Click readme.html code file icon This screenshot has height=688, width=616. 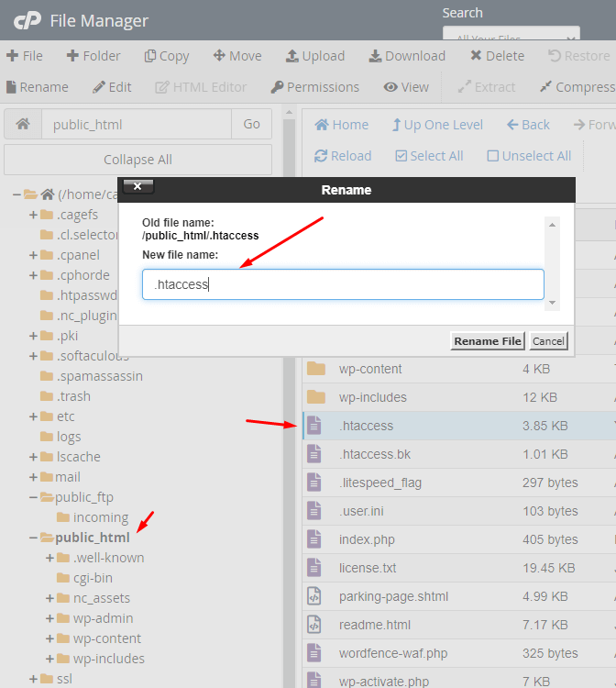coord(313,625)
